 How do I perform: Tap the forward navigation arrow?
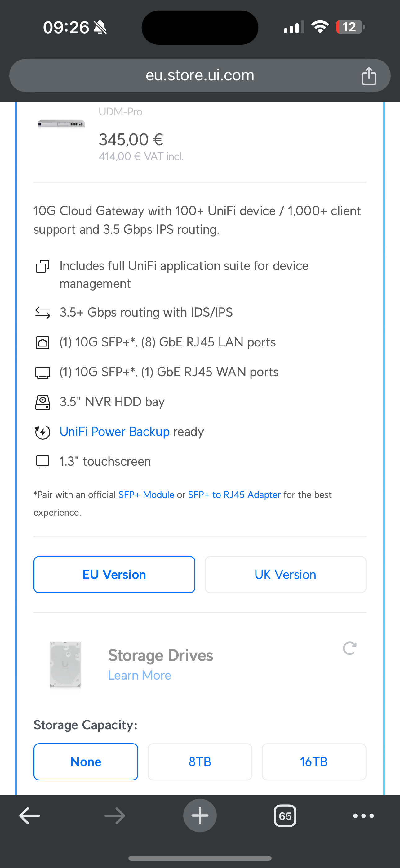pyautogui.click(x=115, y=816)
